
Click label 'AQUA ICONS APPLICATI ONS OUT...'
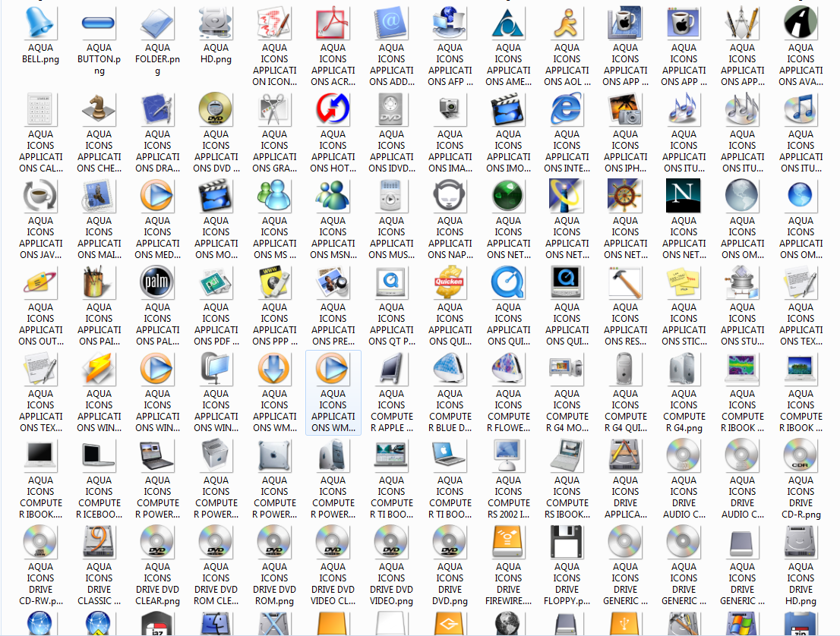point(40,324)
